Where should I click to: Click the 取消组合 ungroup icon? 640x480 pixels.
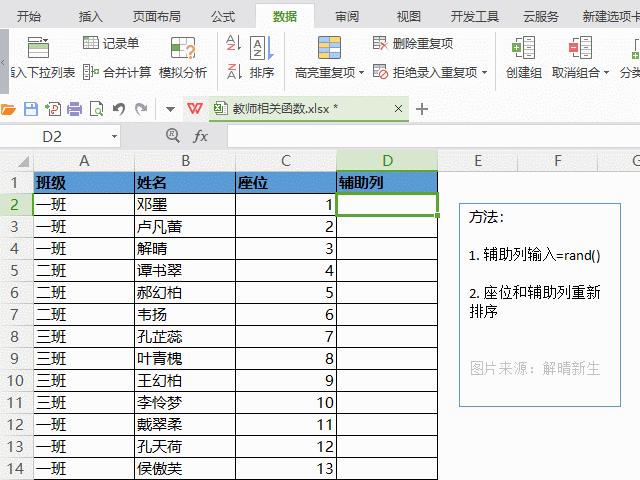[580, 47]
